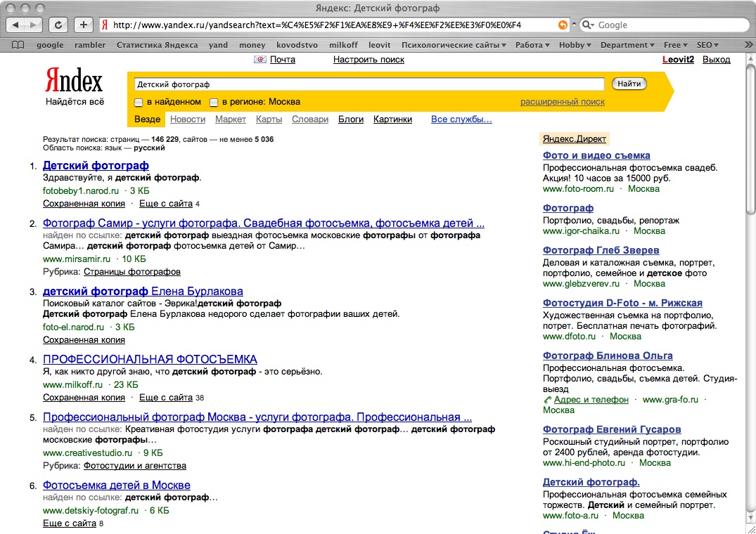
Task: Switch to the Маркет tab
Action: (x=231, y=119)
